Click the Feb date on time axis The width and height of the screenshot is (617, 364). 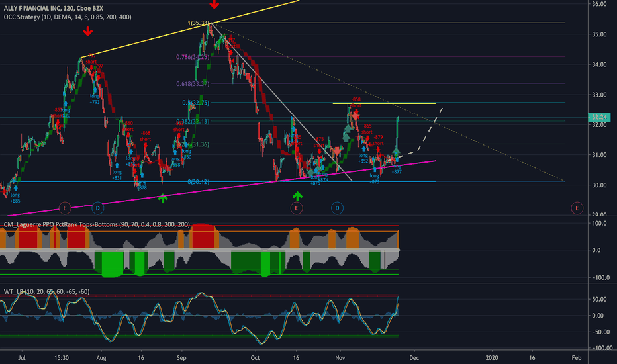click(577, 357)
